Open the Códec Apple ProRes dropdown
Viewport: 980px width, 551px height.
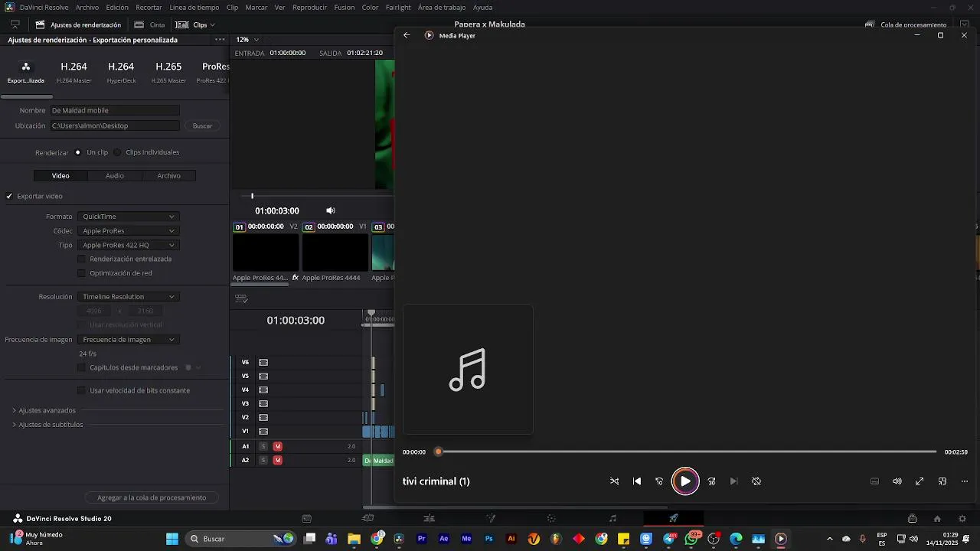coord(128,230)
